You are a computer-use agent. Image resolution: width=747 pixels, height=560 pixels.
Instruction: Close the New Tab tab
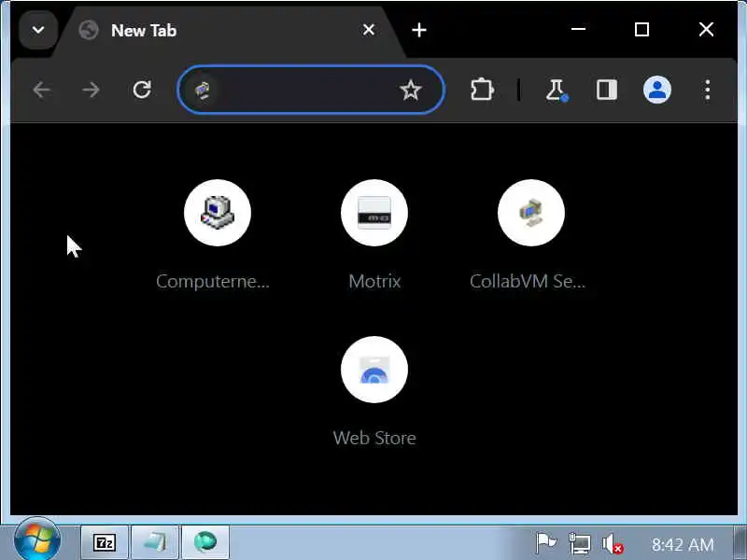(x=368, y=30)
